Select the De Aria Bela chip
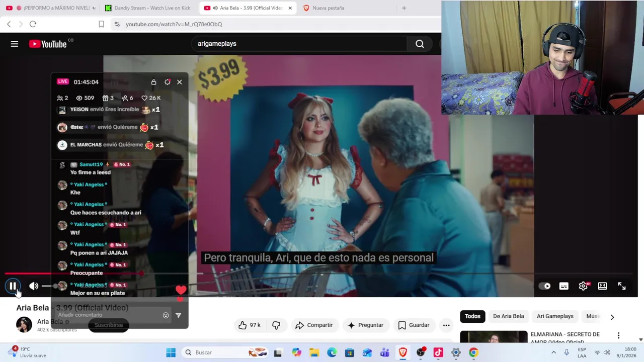This screenshot has width=644, height=362. [x=508, y=316]
